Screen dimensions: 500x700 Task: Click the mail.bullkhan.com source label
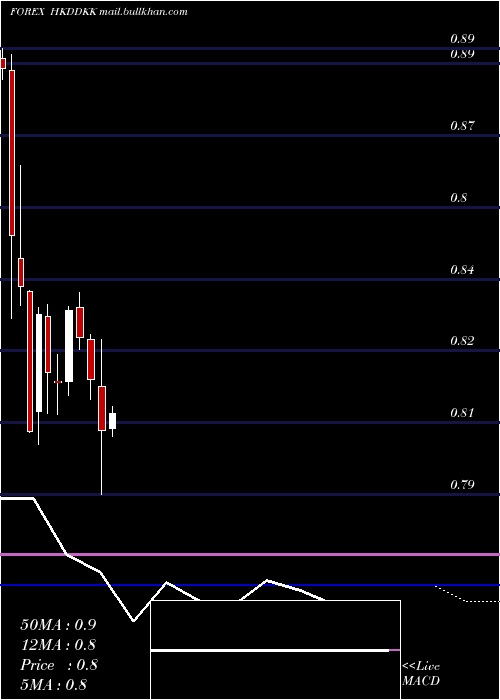143,12
